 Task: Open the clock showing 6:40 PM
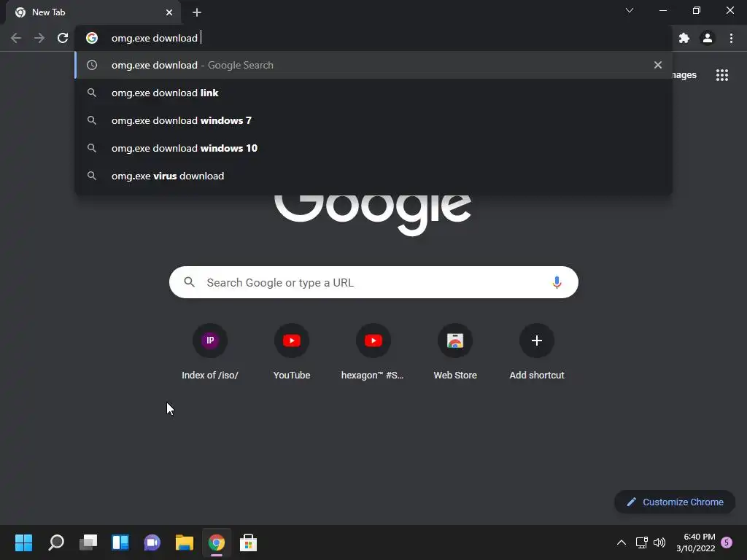(x=695, y=542)
